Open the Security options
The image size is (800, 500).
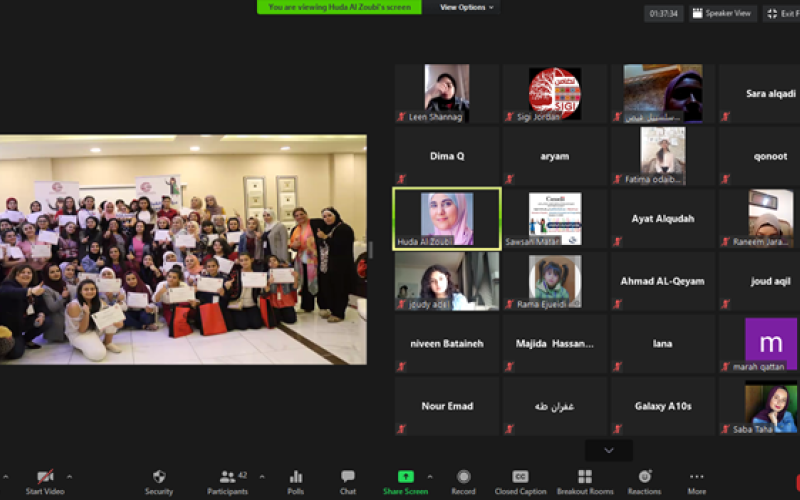[x=158, y=480]
